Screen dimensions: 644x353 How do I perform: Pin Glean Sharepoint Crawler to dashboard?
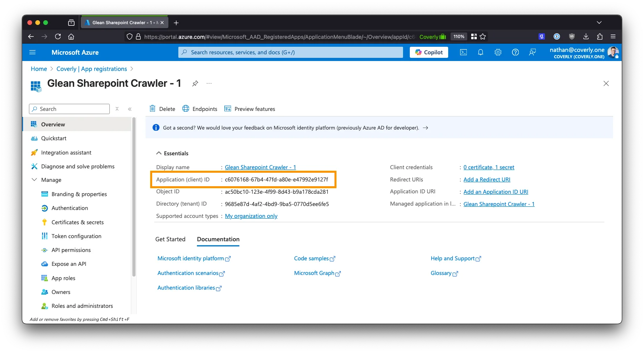click(x=195, y=84)
